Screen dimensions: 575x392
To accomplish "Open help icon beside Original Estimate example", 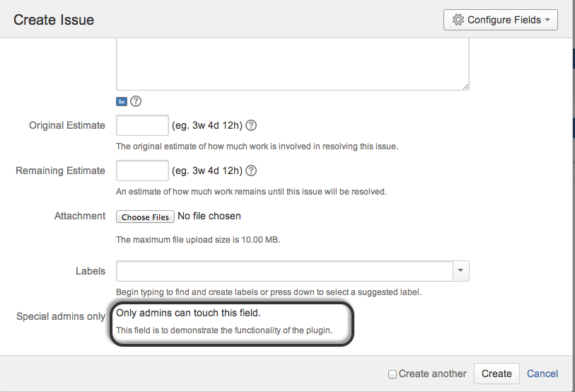I will (251, 125).
